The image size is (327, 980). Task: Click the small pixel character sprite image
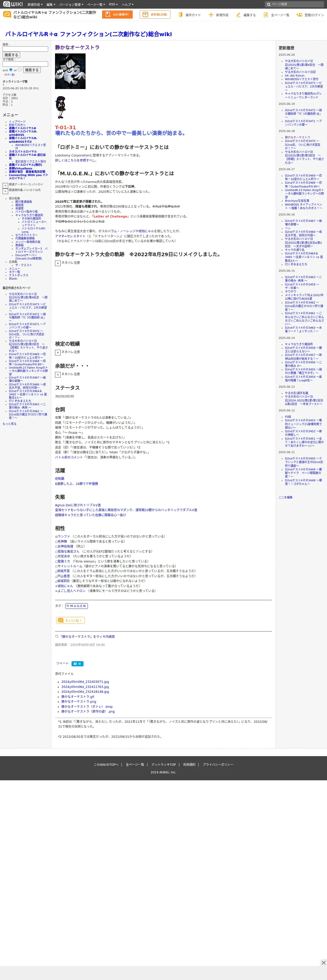pos(61,107)
